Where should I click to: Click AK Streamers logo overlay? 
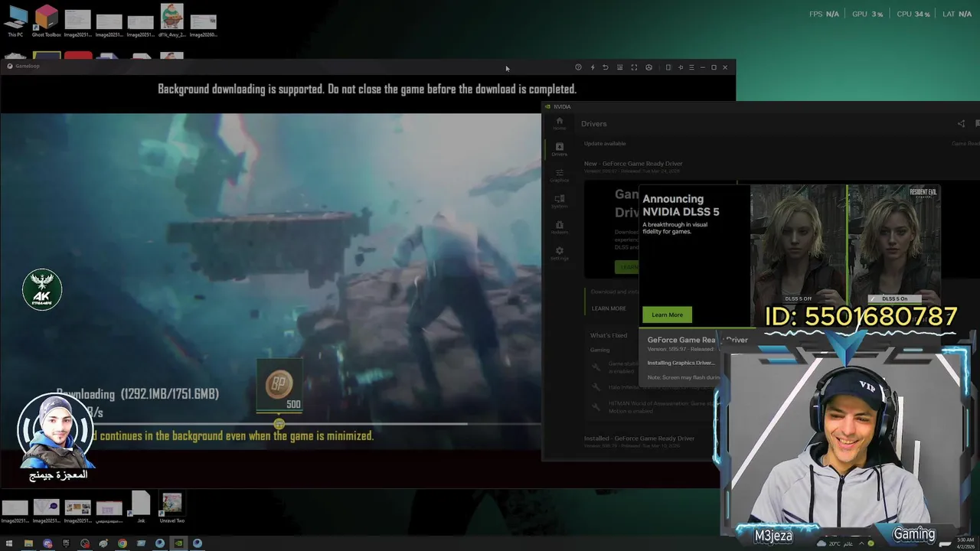click(42, 289)
